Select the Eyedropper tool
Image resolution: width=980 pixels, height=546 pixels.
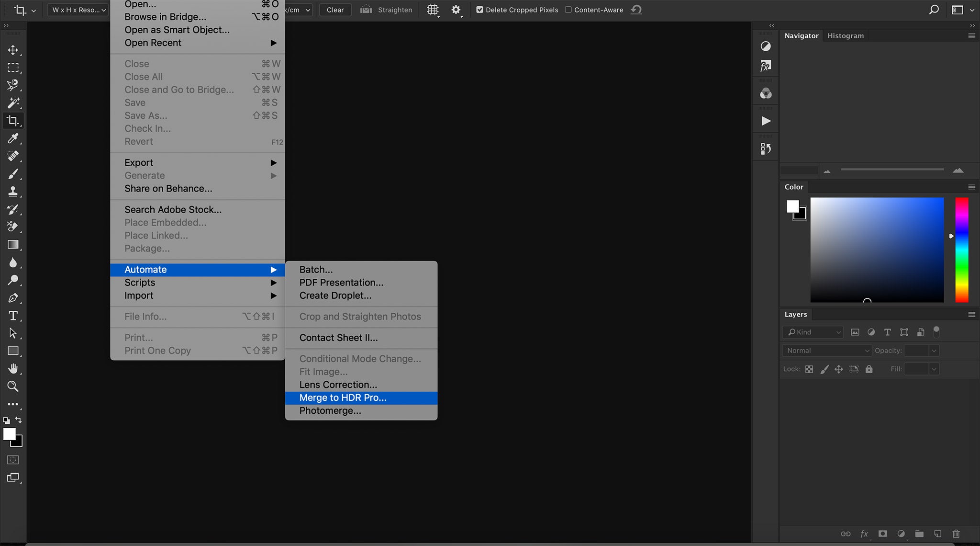click(13, 138)
